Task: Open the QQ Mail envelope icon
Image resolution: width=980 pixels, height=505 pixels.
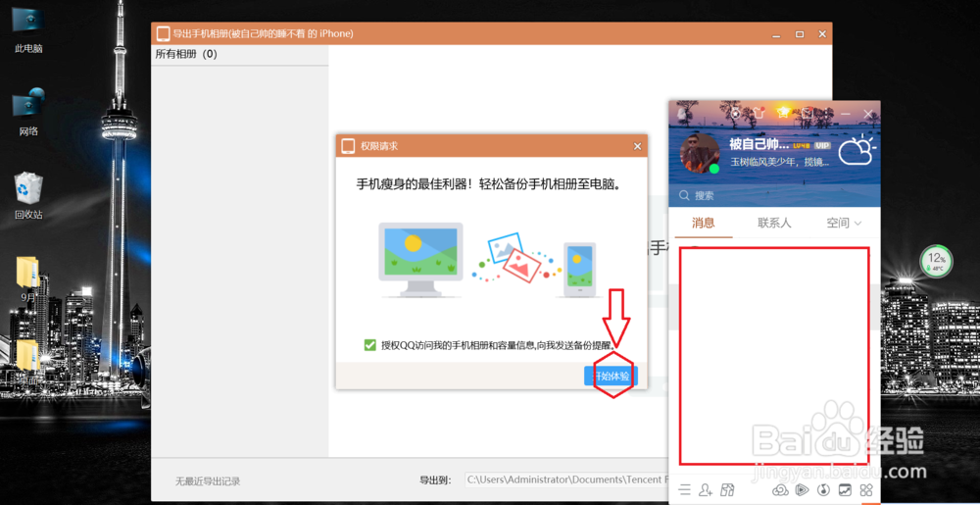Action: (x=808, y=113)
